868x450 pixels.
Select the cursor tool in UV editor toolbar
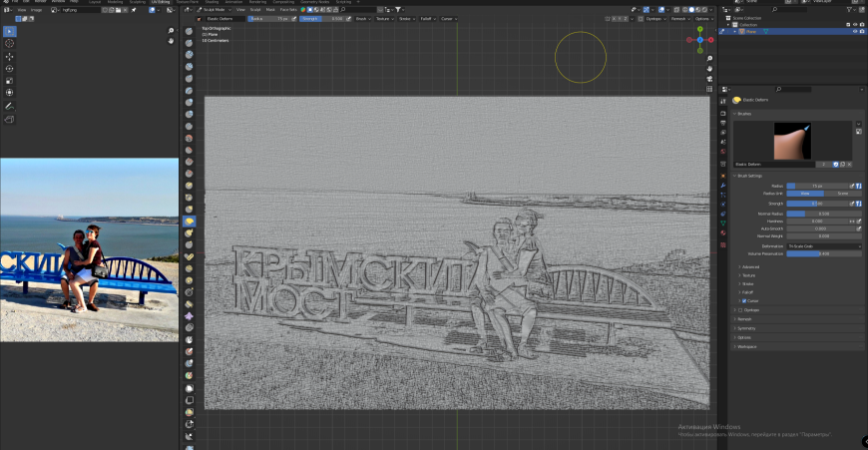point(10,44)
